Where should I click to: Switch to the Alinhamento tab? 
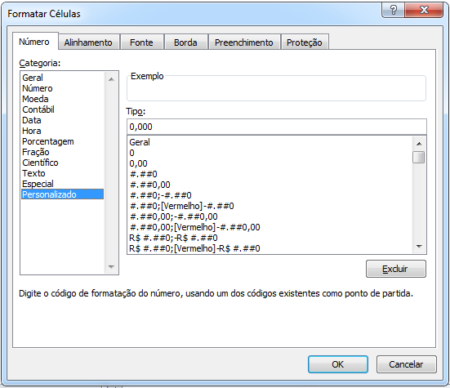(x=88, y=43)
